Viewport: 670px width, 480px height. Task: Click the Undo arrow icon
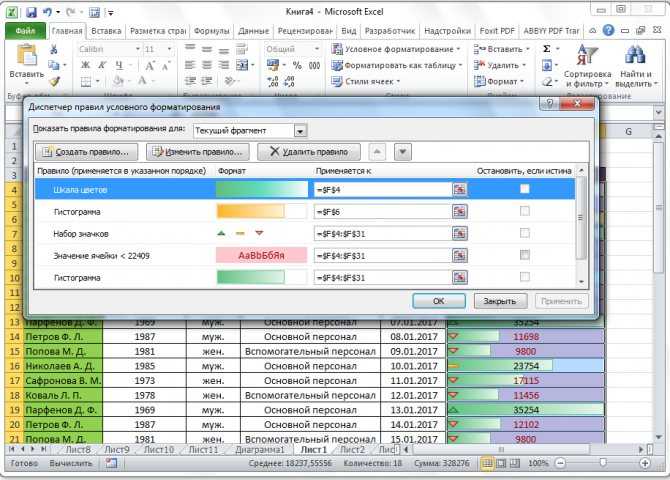tap(47, 12)
